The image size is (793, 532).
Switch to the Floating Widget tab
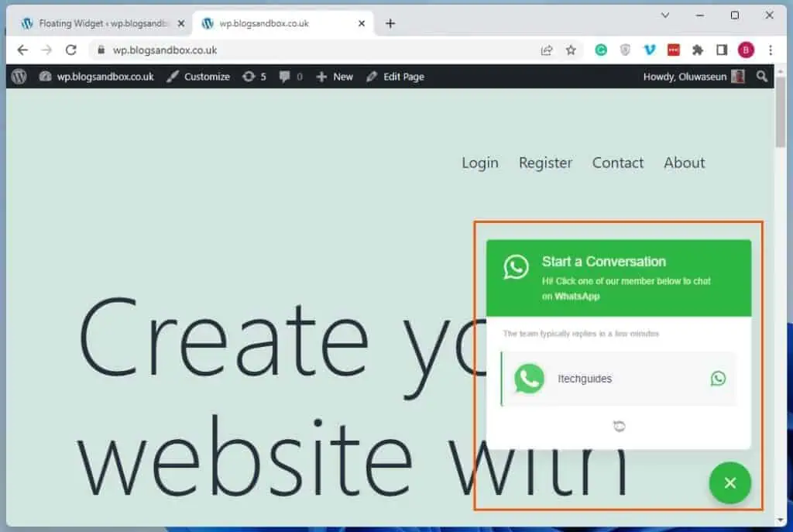tap(93, 23)
